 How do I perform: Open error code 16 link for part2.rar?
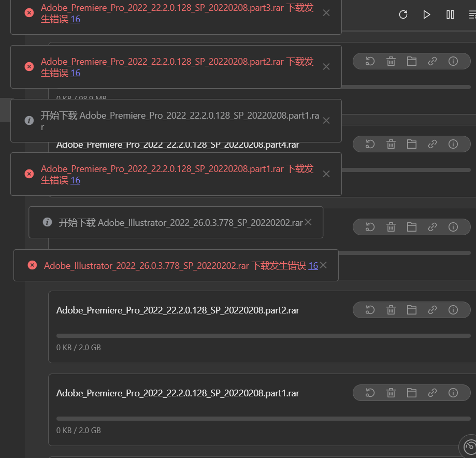click(75, 73)
